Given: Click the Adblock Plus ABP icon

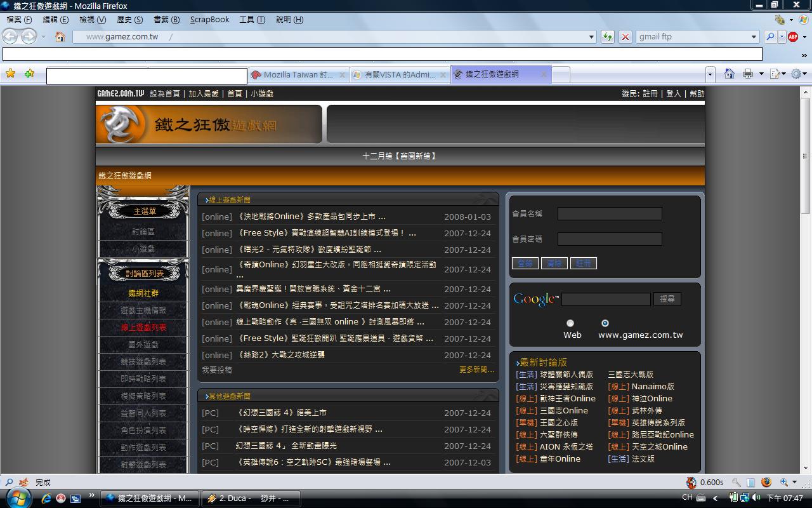Looking at the screenshot, I should tap(793, 37).
